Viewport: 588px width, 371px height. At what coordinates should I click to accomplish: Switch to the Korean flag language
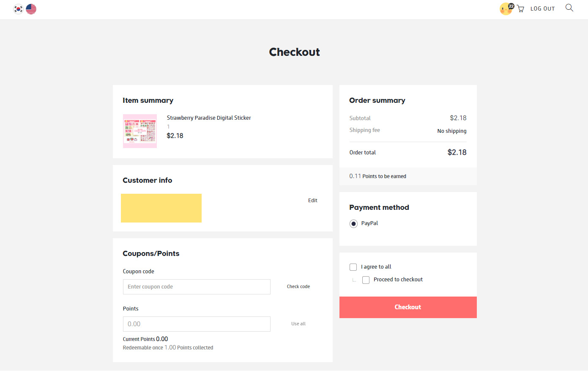[18, 9]
